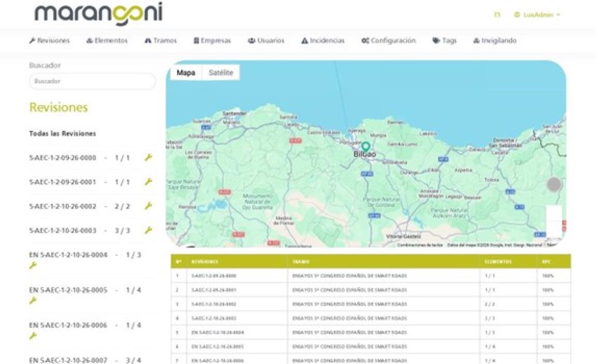Open revision EN 5-AEC-1-2-10-26-0007 in sidebar
596x364 pixels.
68,360
